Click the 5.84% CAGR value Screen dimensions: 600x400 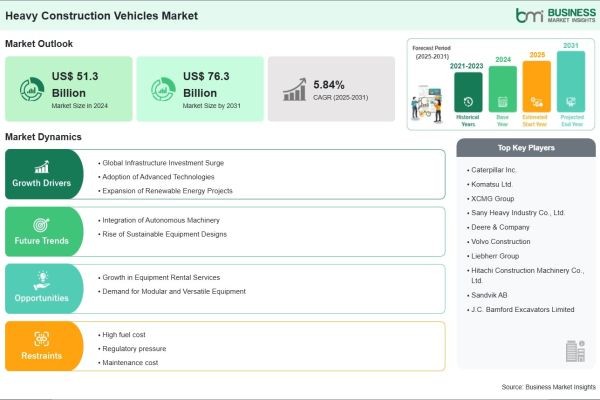329,85
